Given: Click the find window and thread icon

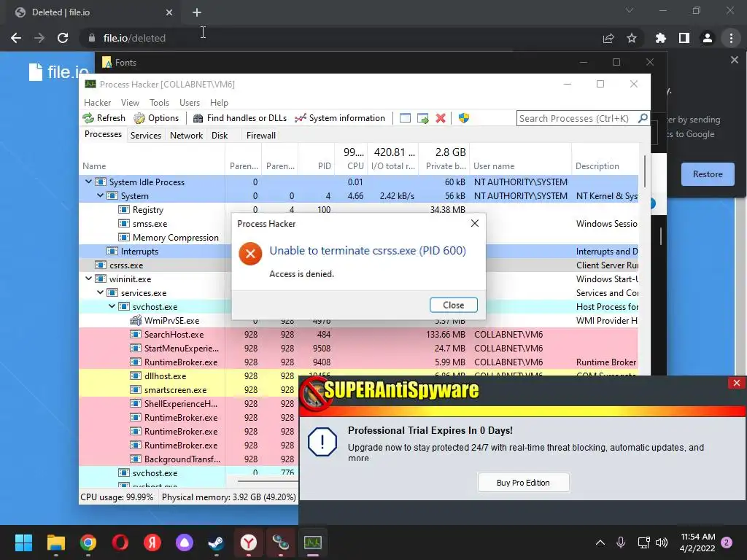Looking at the screenshot, I should click(x=422, y=118).
